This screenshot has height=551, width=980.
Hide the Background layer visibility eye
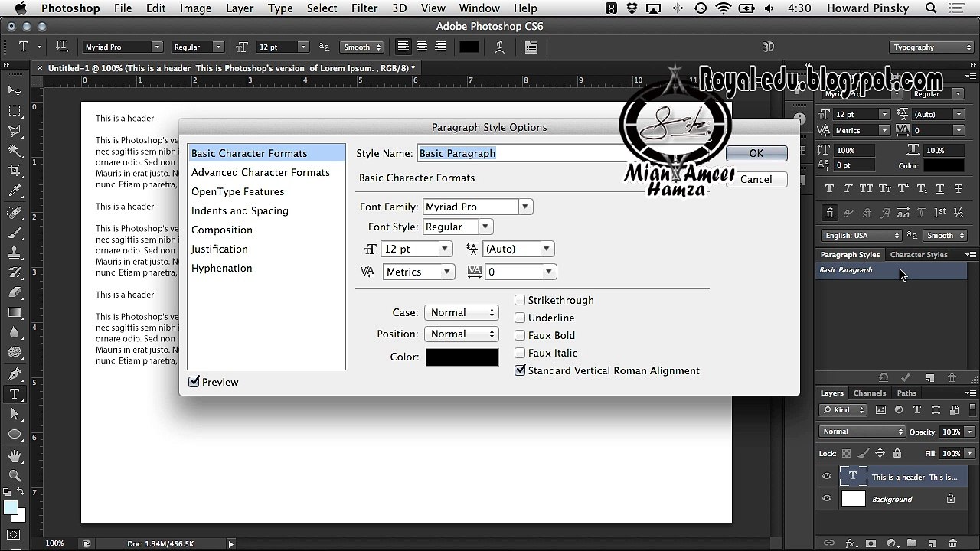point(827,499)
